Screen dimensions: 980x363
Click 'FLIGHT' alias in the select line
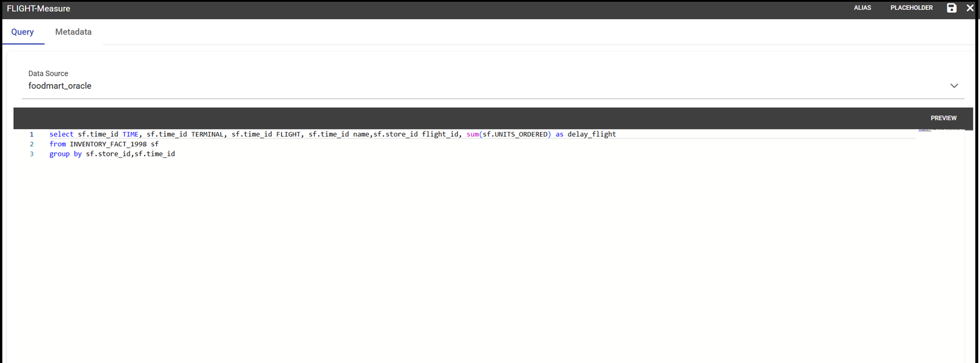[288, 134]
